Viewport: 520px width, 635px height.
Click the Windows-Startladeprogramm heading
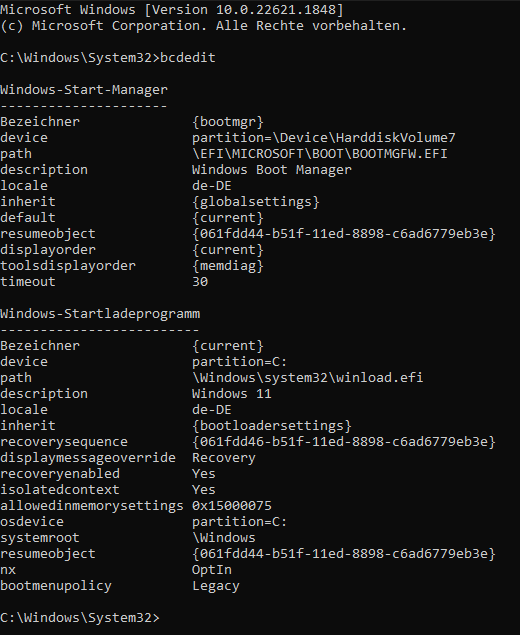click(x=100, y=313)
